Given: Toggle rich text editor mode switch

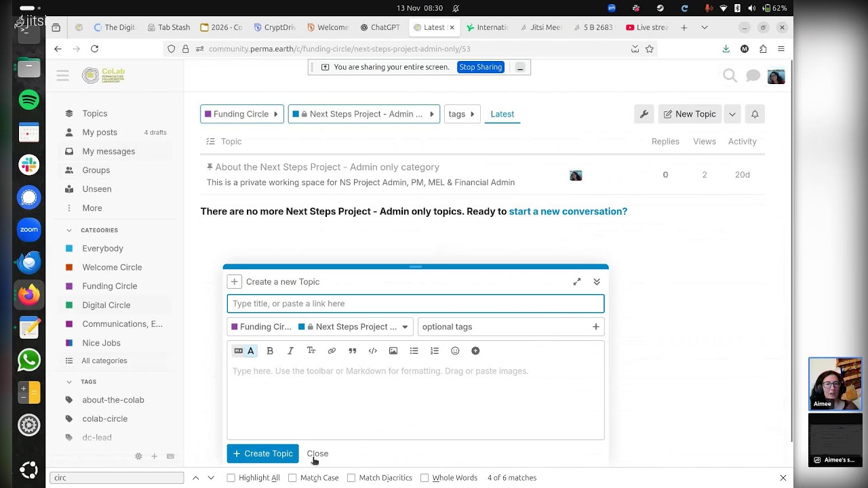Looking at the screenshot, I should [244, 350].
